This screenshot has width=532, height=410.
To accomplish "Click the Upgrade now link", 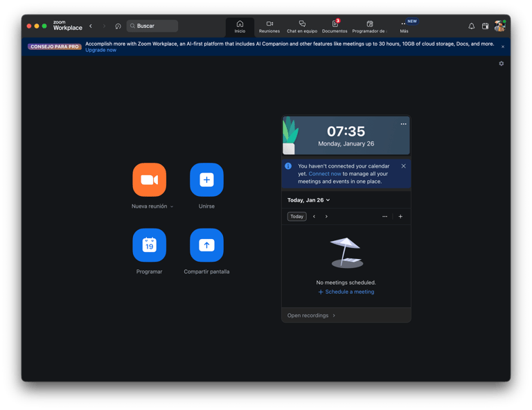I will click(x=100, y=50).
